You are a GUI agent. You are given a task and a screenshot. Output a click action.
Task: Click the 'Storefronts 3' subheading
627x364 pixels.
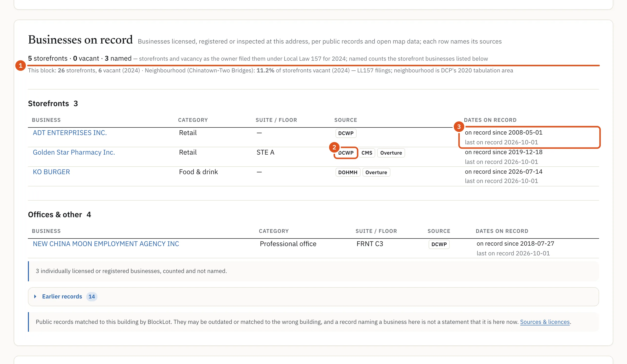[x=53, y=103]
